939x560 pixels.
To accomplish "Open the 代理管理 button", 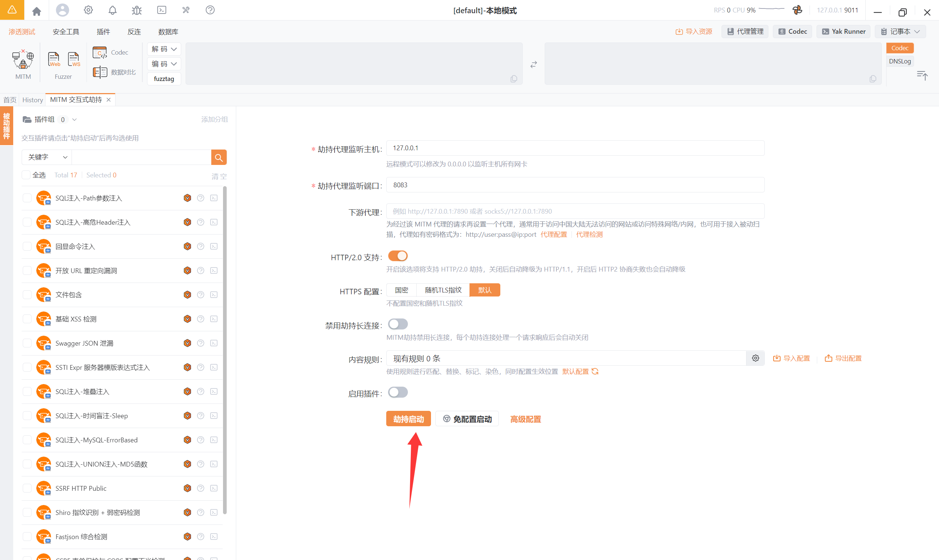I will [745, 32].
